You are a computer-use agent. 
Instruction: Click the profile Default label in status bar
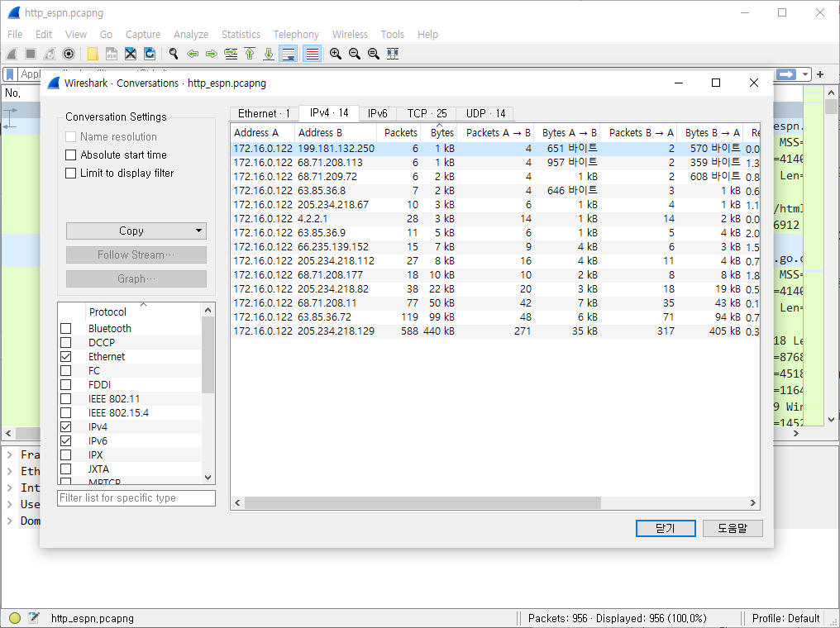coord(785,618)
